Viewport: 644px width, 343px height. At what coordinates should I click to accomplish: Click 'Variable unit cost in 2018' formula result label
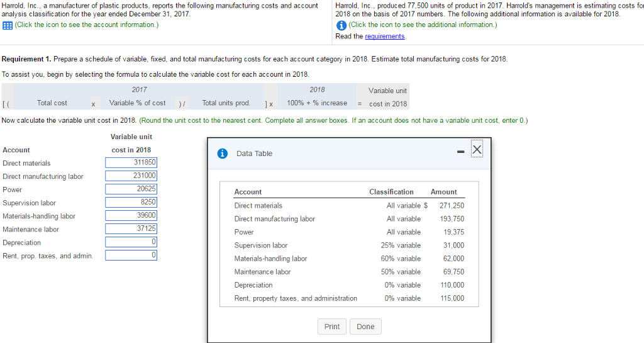point(387,98)
